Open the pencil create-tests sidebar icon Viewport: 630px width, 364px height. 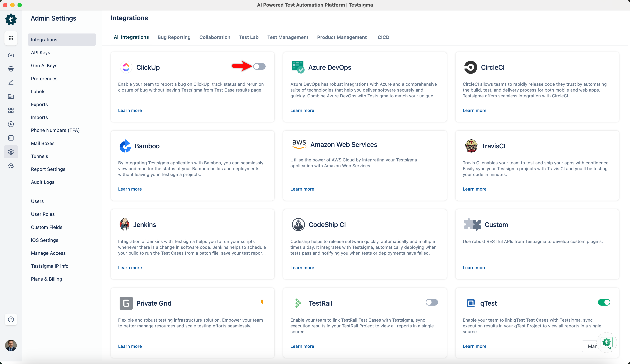tap(11, 83)
